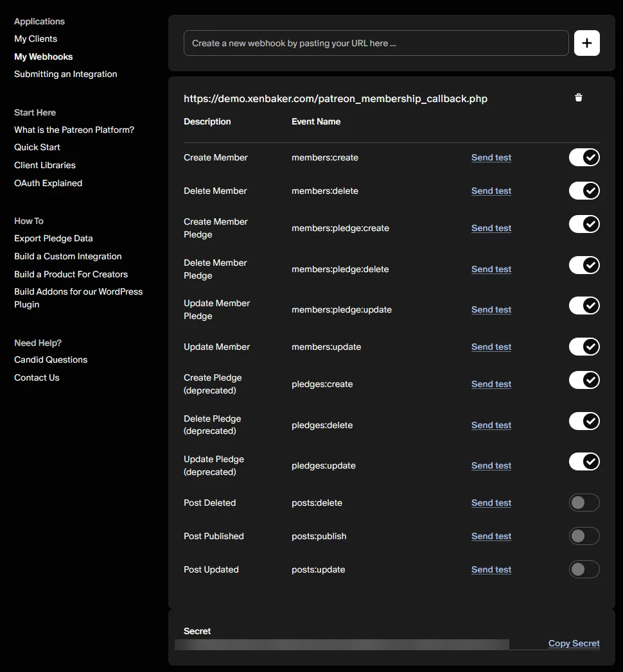Click the Update Member Pledge description
This screenshot has height=672, width=623.
point(216,309)
